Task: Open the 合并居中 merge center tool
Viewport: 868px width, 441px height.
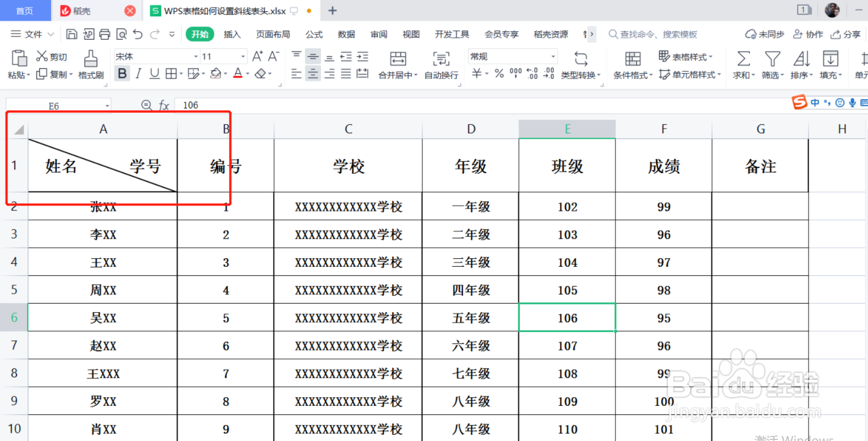Action: (398, 65)
